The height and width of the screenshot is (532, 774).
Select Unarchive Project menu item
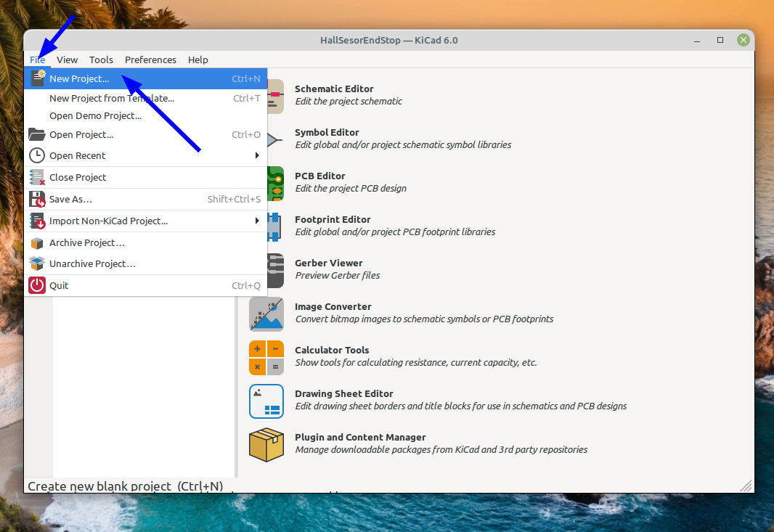point(92,263)
